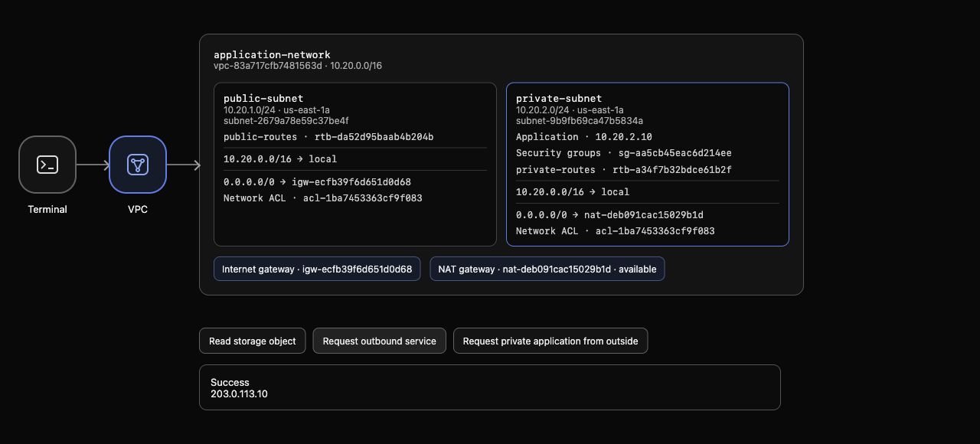Click the 0.0.0.0/0 igw-ecfb39f6d651d0d68 route
This screenshot has height=444, width=980.
[x=317, y=182]
